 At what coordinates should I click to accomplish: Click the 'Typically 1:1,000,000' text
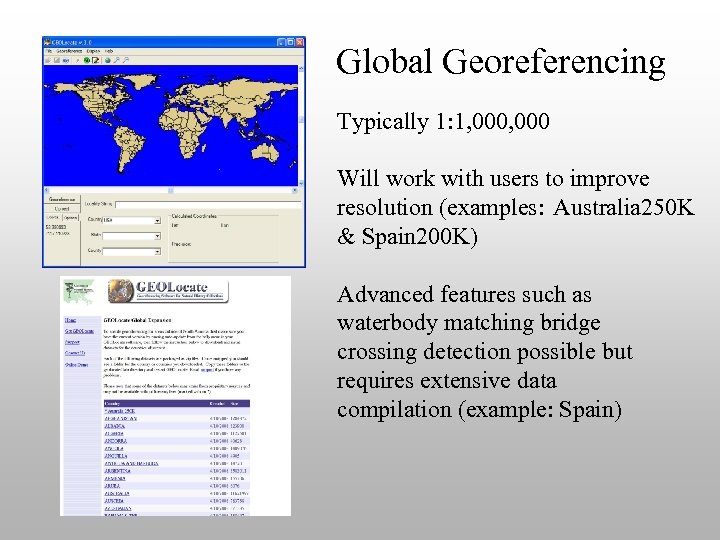[x=443, y=121]
